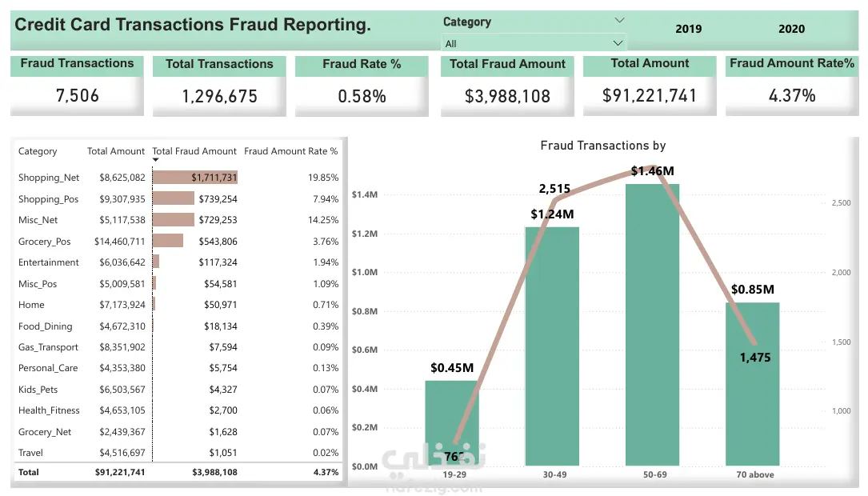
Task: Sort table by Fraud Amount Rate % header
Action: coord(290,151)
